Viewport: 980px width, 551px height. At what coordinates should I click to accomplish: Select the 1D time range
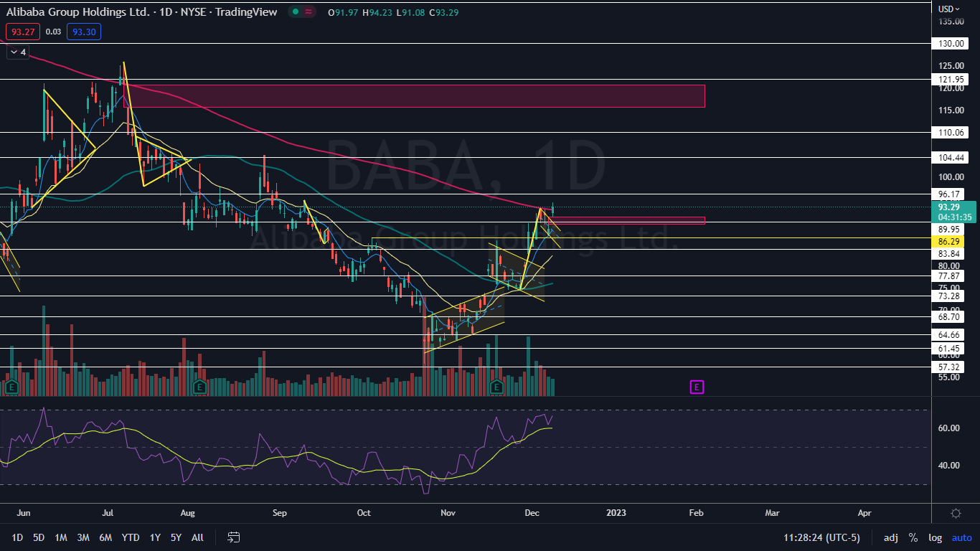coord(17,537)
